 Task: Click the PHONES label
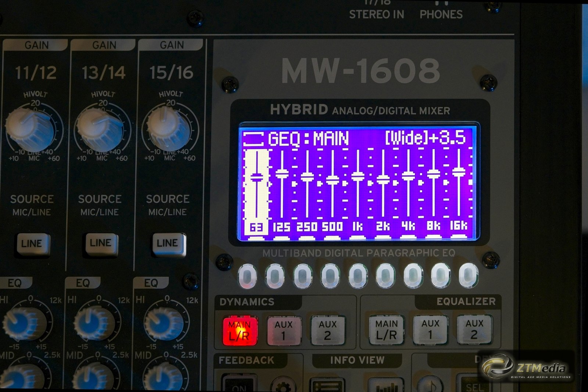[x=441, y=14]
